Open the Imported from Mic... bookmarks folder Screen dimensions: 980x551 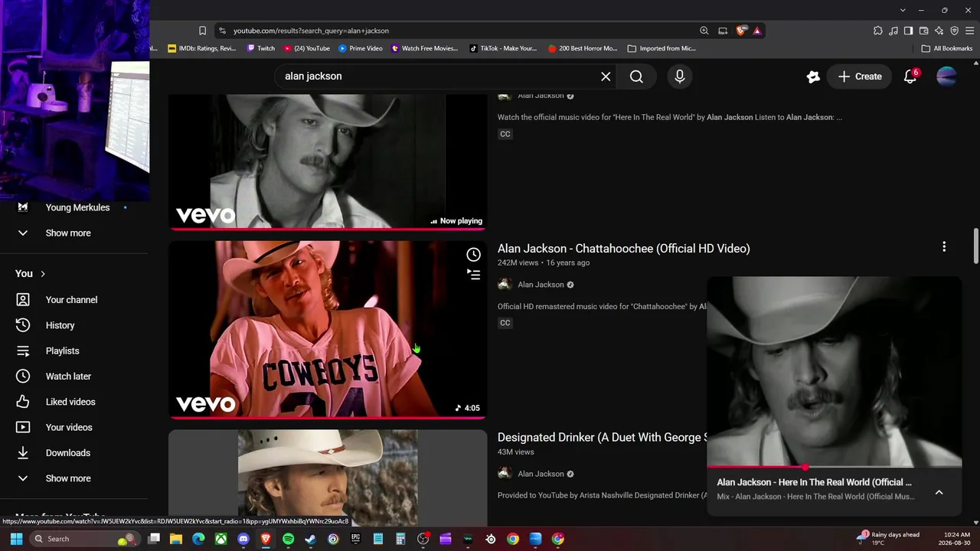tap(661, 48)
